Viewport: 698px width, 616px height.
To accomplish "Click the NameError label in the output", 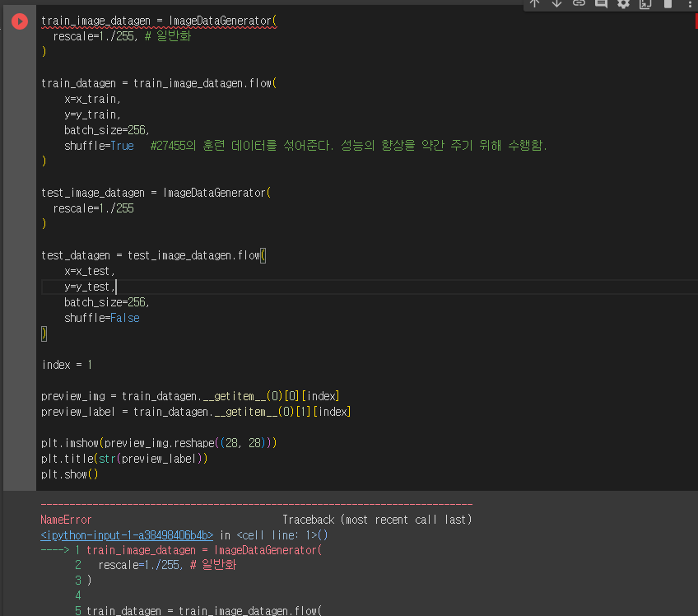I will point(66,520).
